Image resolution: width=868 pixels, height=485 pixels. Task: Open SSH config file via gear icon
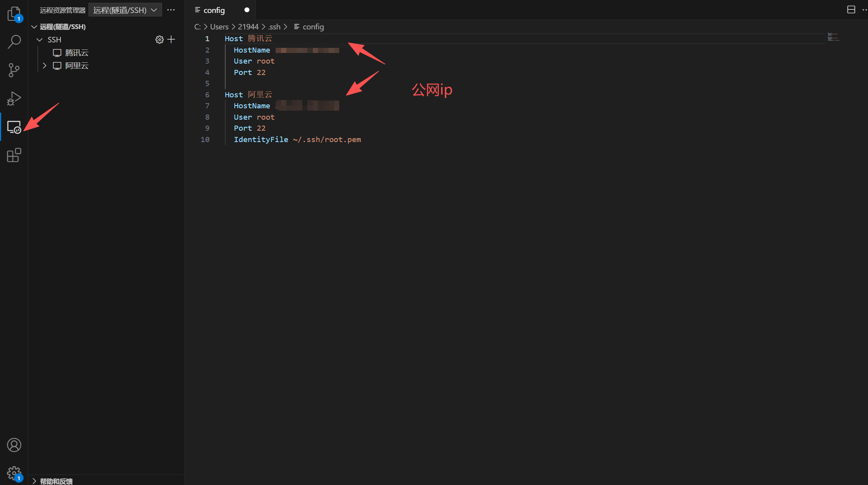pyautogui.click(x=159, y=40)
